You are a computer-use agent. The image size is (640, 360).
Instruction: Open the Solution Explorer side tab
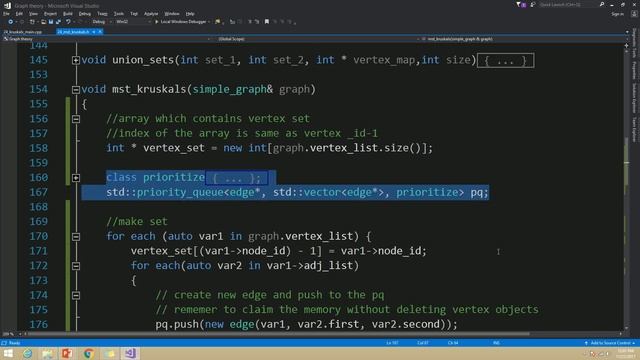pos(634,98)
